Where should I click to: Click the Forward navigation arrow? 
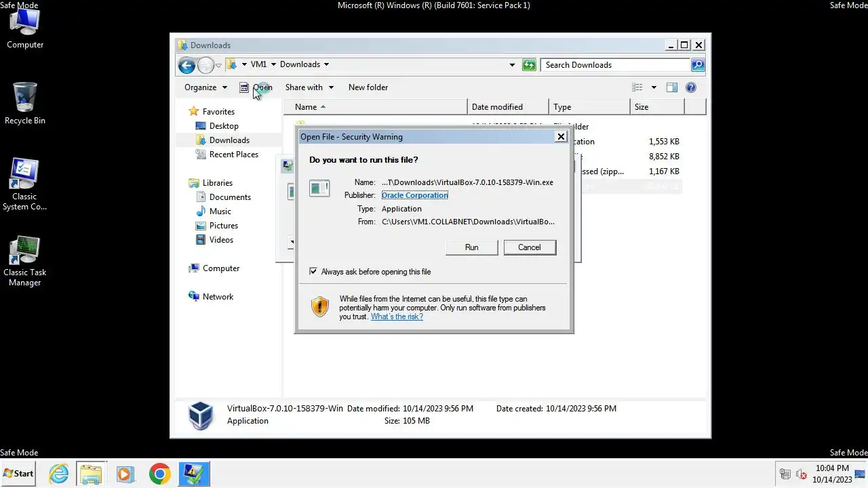point(205,65)
